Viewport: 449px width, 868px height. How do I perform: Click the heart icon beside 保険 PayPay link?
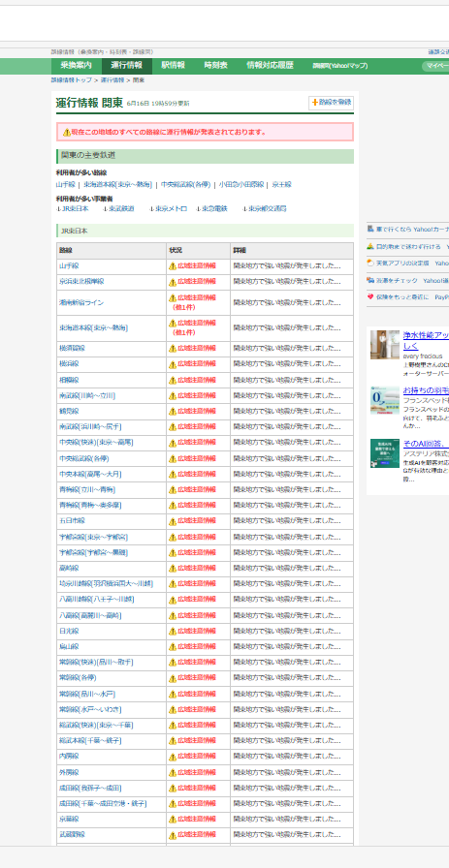pyautogui.click(x=370, y=296)
